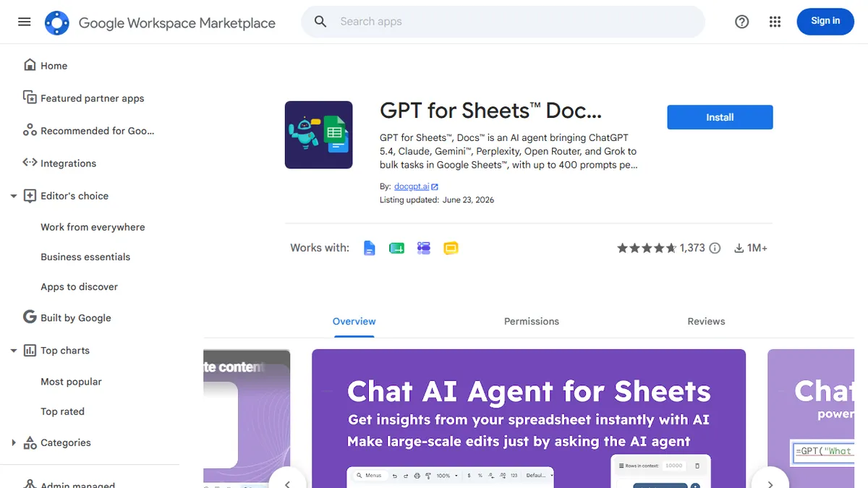
Task: Open the Google apps grid icon
Action: [775, 22]
